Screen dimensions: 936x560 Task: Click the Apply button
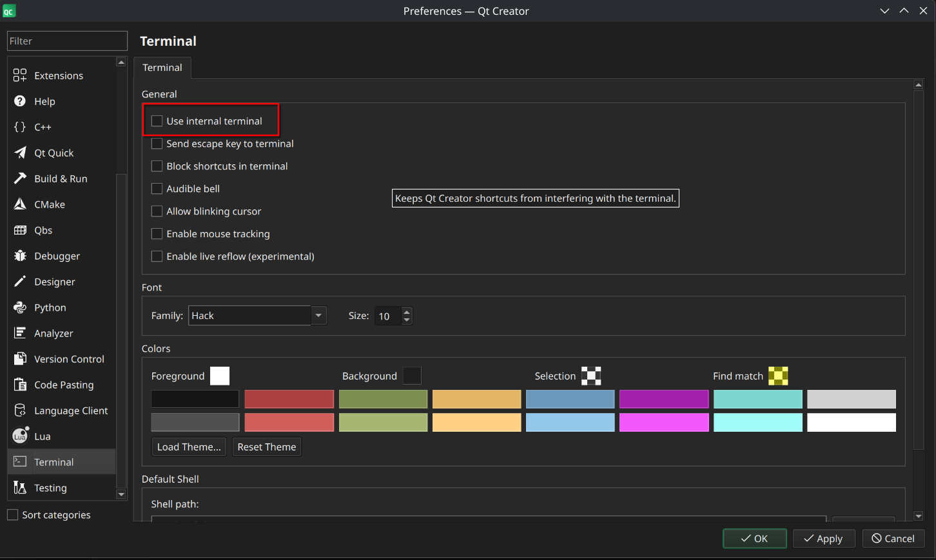[824, 539]
